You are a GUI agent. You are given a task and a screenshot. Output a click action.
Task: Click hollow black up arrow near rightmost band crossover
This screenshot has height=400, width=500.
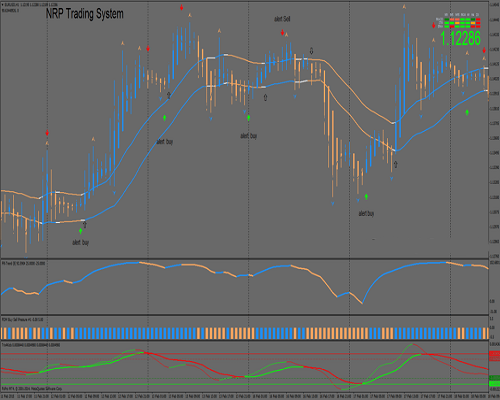(396, 164)
